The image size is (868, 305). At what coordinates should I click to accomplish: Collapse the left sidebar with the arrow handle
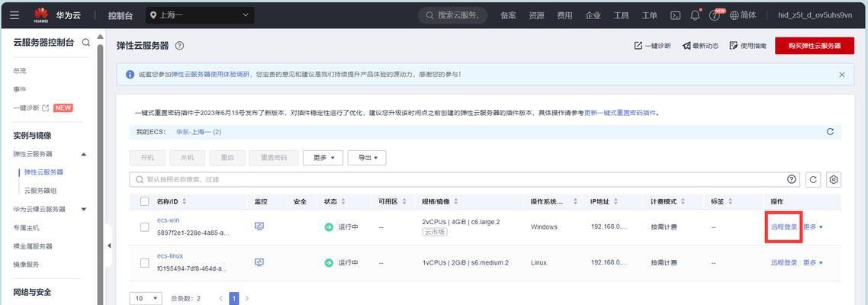point(109,246)
